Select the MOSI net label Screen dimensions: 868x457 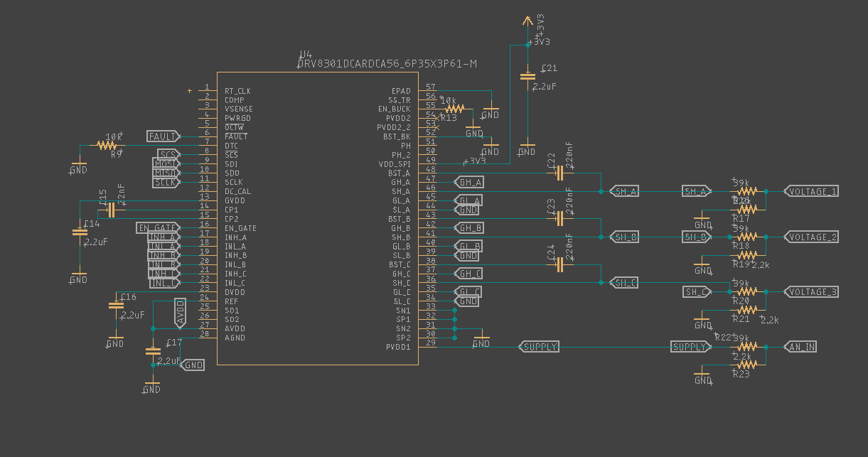tap(166, 164)
